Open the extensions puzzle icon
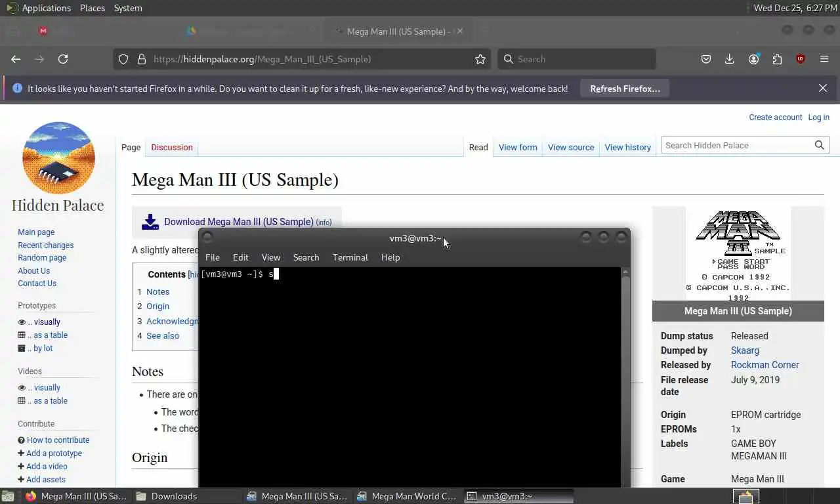Image resolution: width=840 pixels, height=504 pixels. [x=777, y=59]
